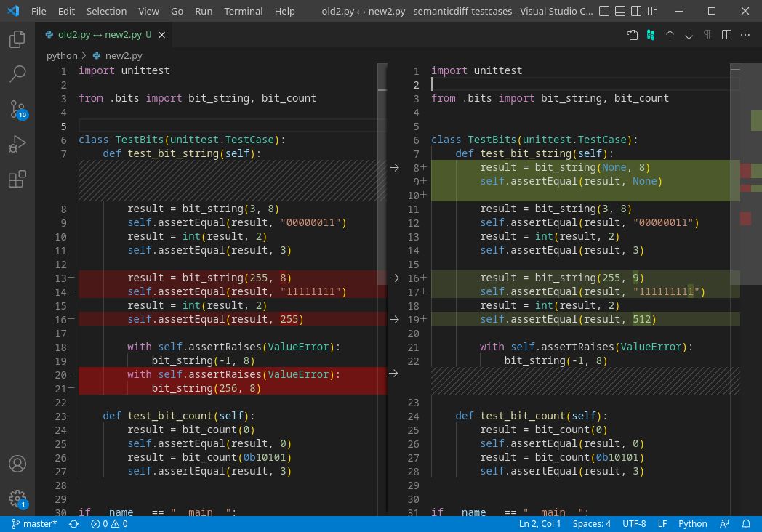Click the SemanticDiff icon in editor toolbar

pos(651,35)
